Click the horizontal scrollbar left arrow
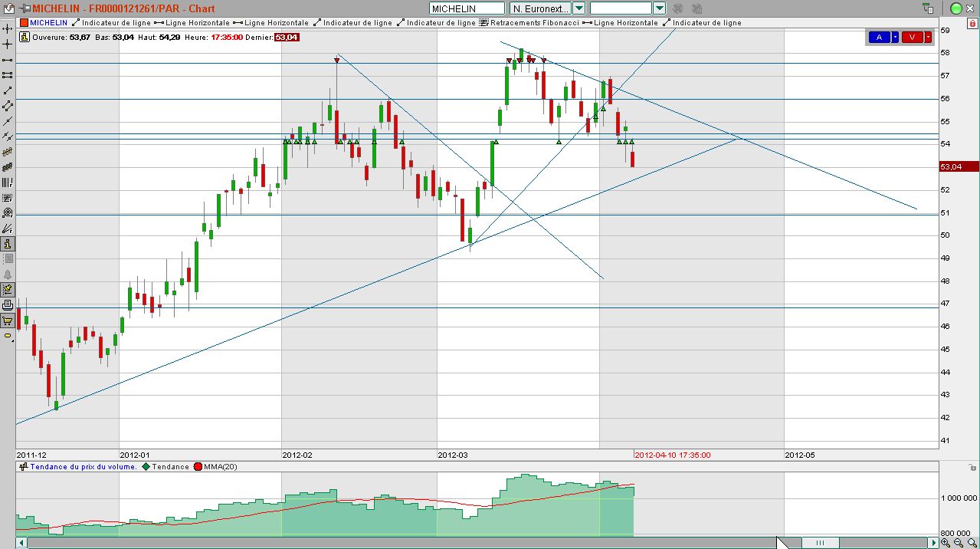980x549 pixels. click(22, 543)
